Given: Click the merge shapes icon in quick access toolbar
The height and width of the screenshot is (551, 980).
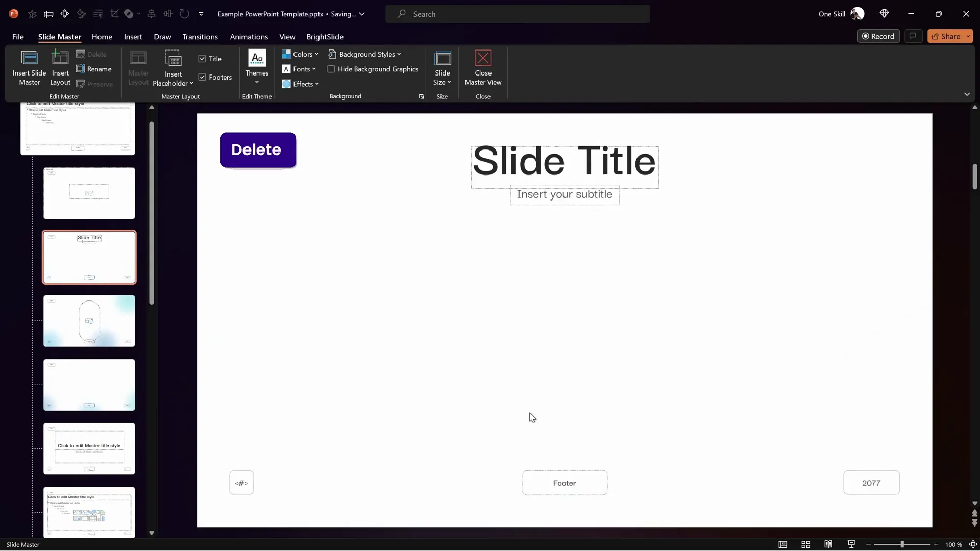Looking at the screenshot, I should [x=129, y=14].
